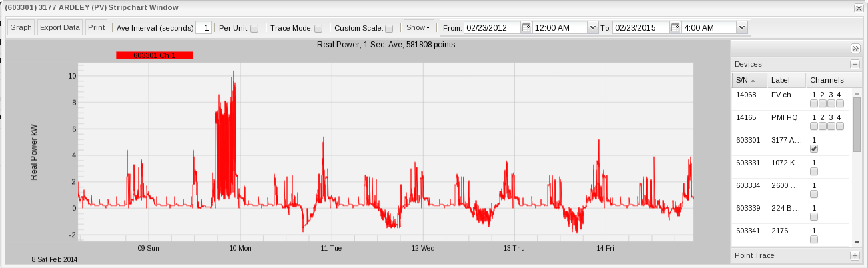Image resolution: width=868 pixels, height=268 pixels.
Task: Enable Custom Scale checkbox
Action: [x=389, y=29]
